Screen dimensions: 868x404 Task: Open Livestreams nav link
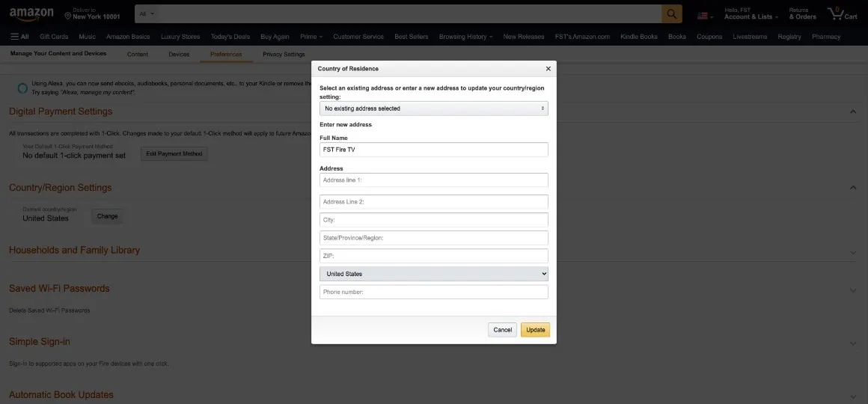pyautogui.click(x=750, y=37)
